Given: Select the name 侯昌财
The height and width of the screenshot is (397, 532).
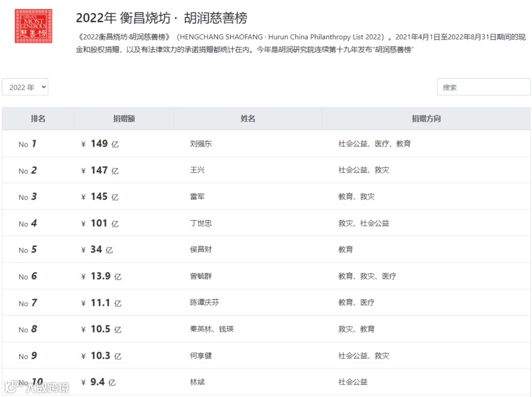Looking at the screenshot, I should point(201,249).
